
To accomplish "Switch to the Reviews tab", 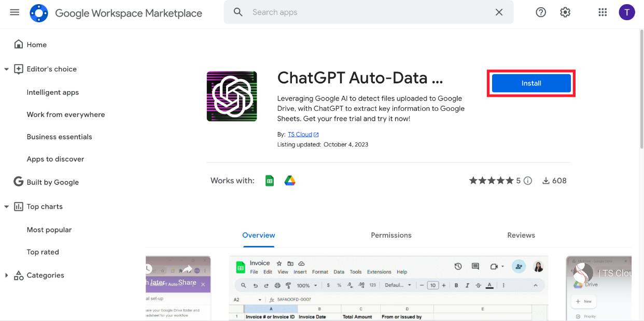I will pos(521,235).
